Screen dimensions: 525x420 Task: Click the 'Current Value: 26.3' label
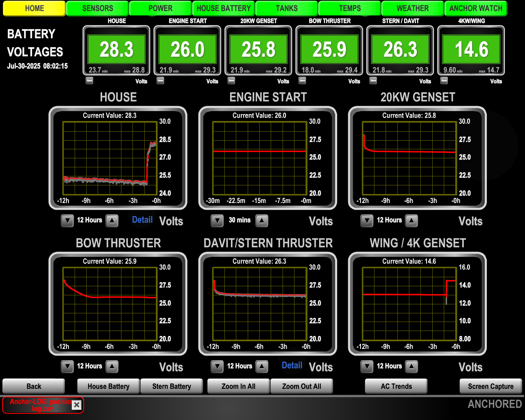pos(259,261)
